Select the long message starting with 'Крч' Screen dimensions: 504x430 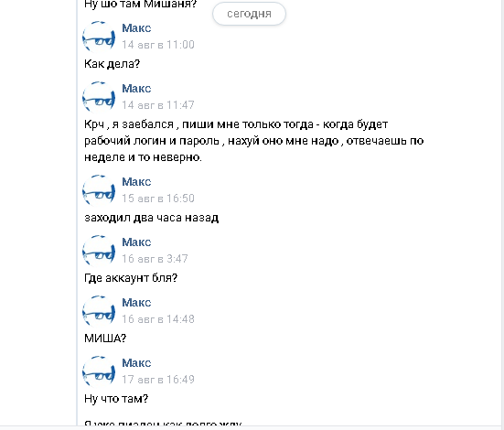click(254, 141)
